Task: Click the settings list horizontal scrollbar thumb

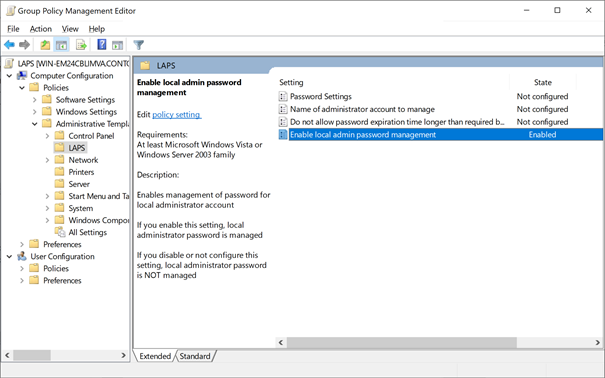Action: (402, 343)
